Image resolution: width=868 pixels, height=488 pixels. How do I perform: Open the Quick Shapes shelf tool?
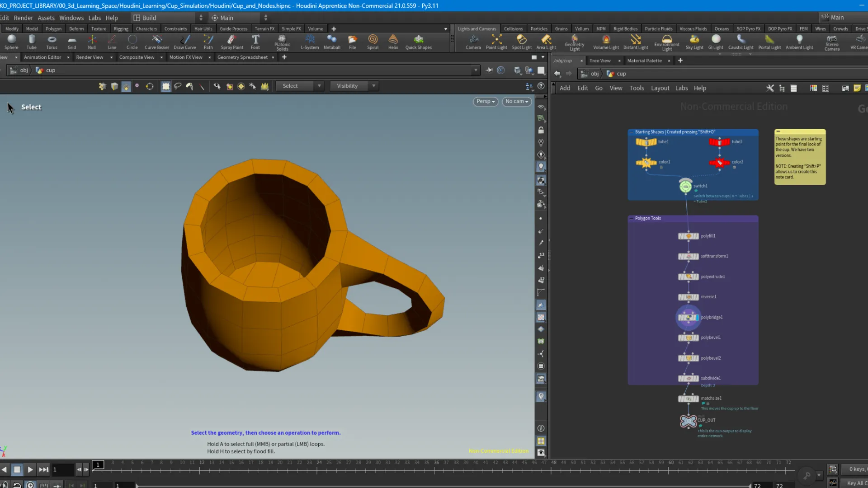point(418,42)
